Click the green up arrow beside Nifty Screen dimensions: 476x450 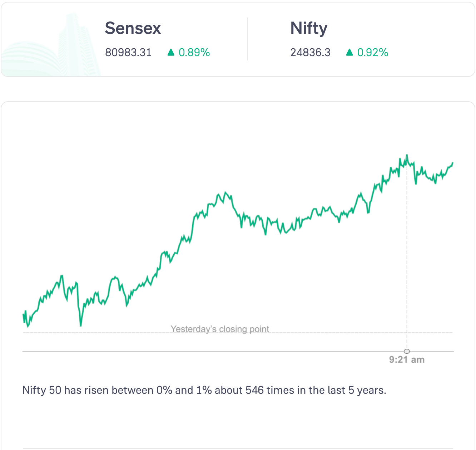(x=349, y=53)
